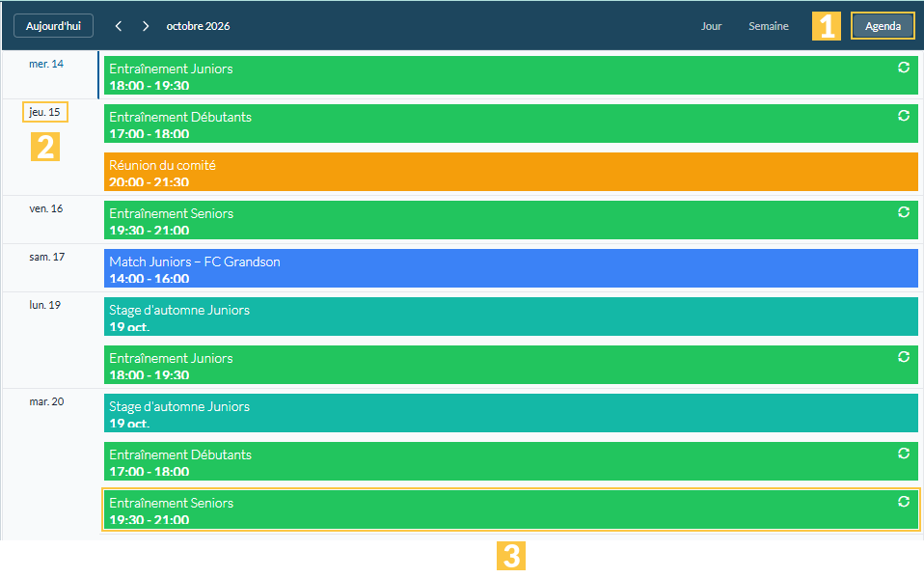Image resolution: width=924 pixels, height=578 pixels.
Task: Click the recurrence icon on Tuesday 20 Entraînement Seniors
Action: click(x=904, y=502)
